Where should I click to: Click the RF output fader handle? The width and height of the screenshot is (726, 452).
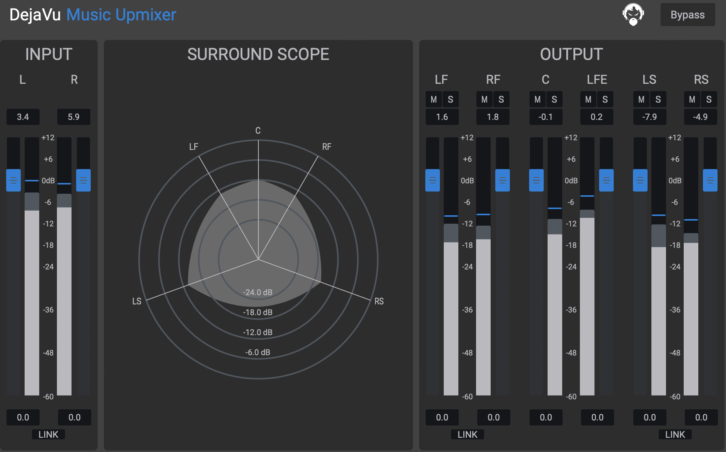tap(502, 180)
